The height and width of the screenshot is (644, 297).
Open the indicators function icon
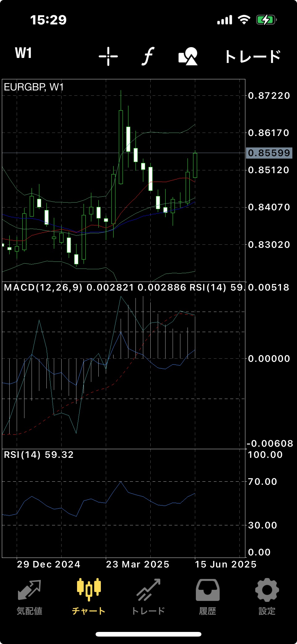148,56
